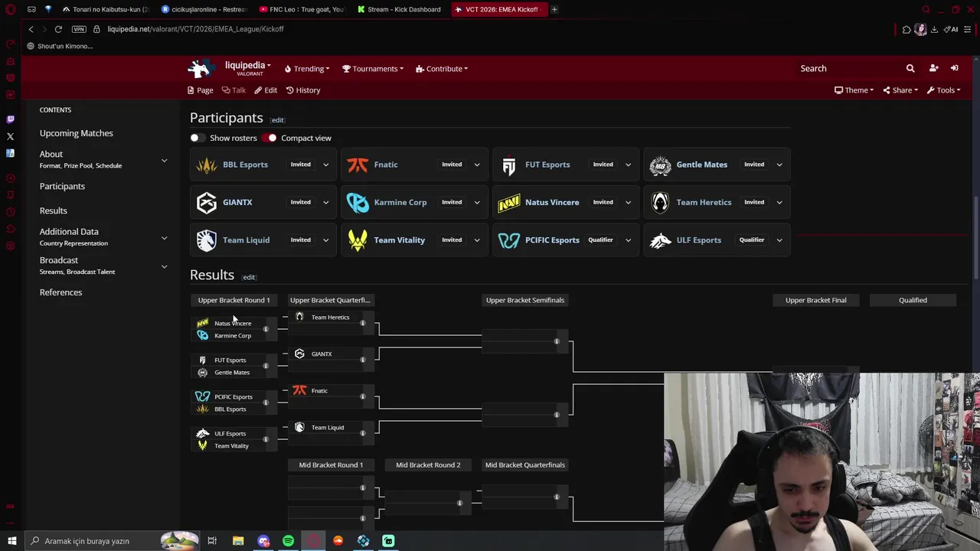Toggle the VPN badge in address bar

pyautogui.click(x=79, y=29)
